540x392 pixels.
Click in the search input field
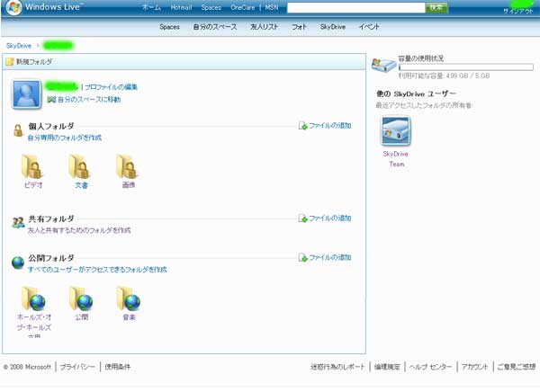[356, 7]
